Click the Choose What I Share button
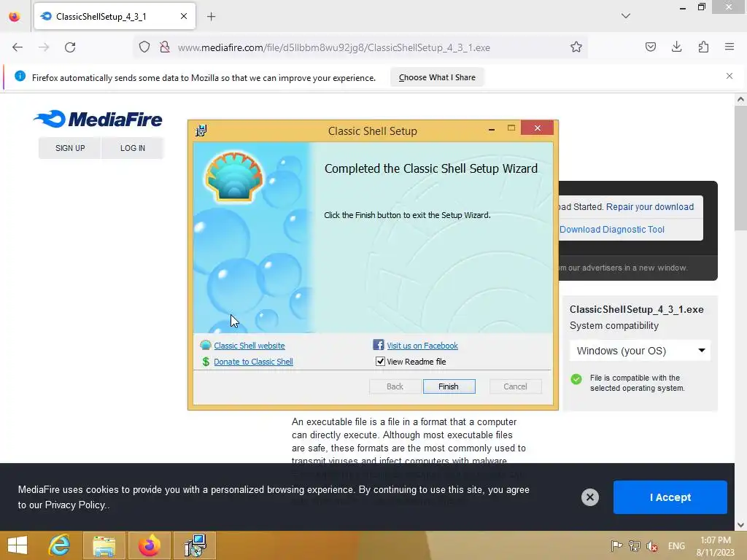Image resolution: width=747 pixels, height=560 pixels. pos(437,77)
